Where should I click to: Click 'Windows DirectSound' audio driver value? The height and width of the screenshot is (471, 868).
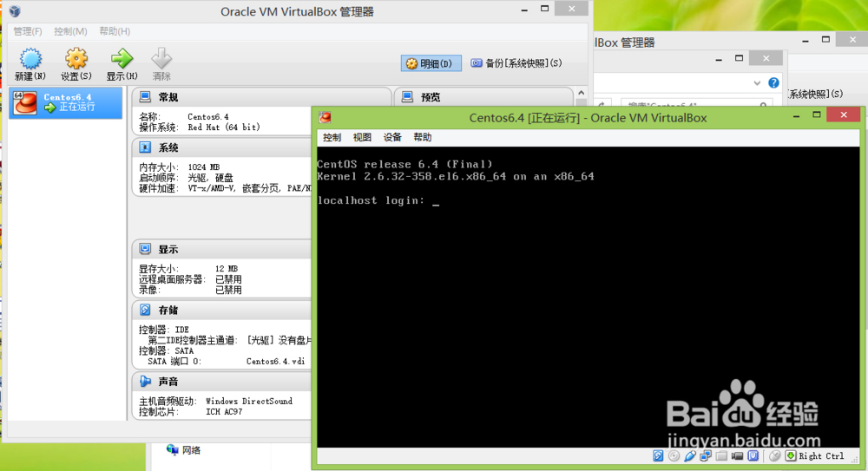tap(249, 402)
